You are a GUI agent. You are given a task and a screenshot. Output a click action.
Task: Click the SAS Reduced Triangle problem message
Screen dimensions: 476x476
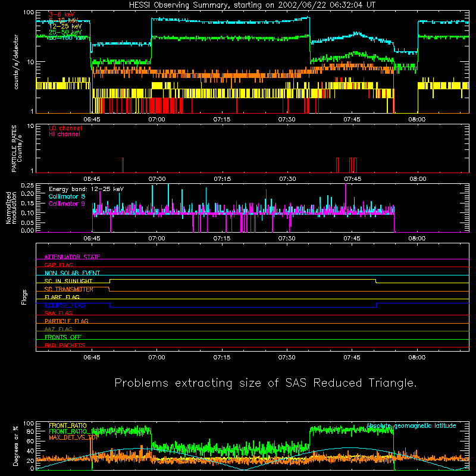coord(265,383)
